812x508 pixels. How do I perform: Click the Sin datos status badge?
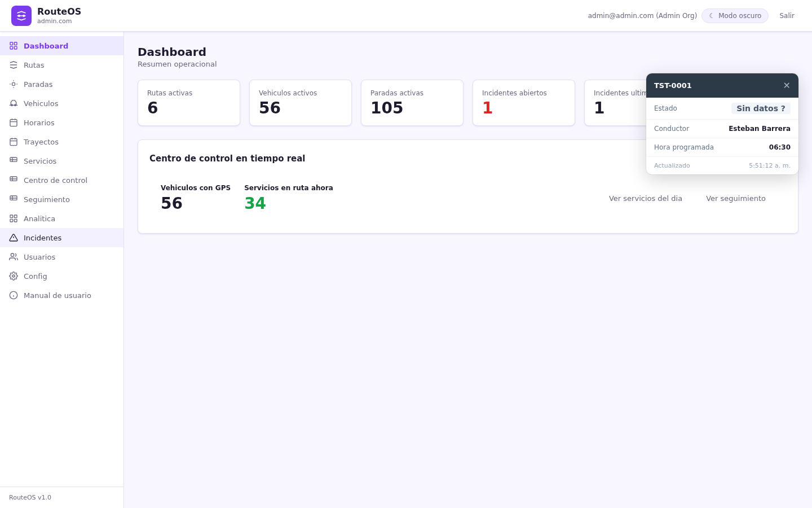click(x=761, y=108)
